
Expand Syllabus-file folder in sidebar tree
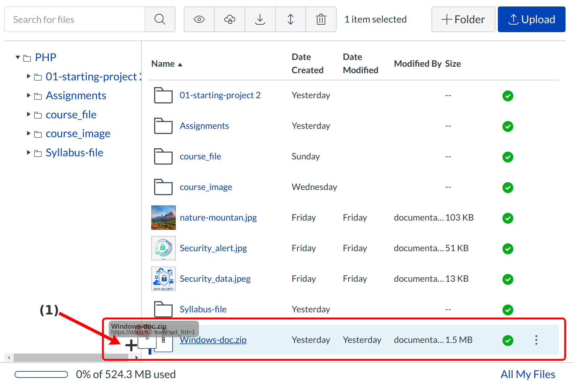(x=29, y=153)
